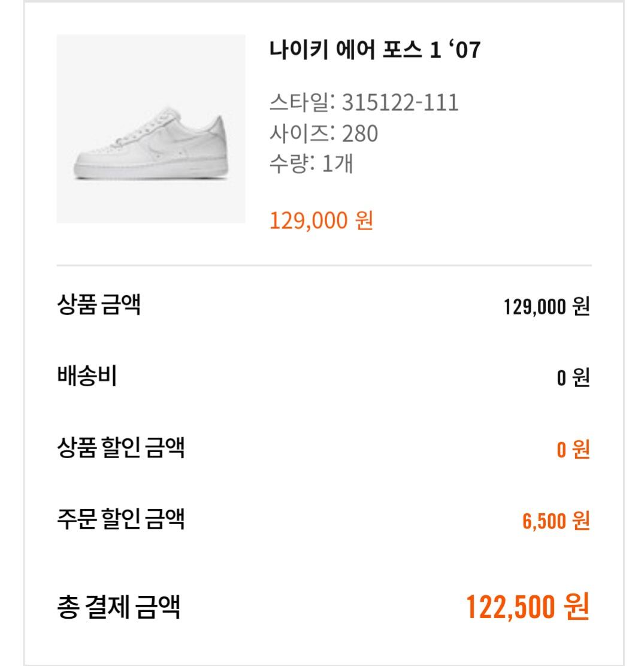
Task: Select the 0 원 shipping fee value
Action: pos(573,378)
